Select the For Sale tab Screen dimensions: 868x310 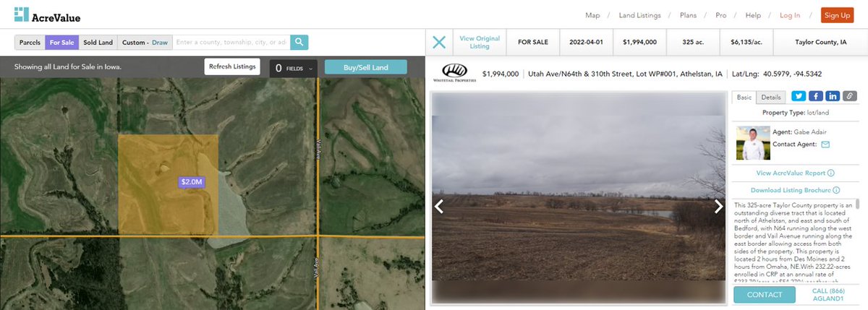[61, 43]
